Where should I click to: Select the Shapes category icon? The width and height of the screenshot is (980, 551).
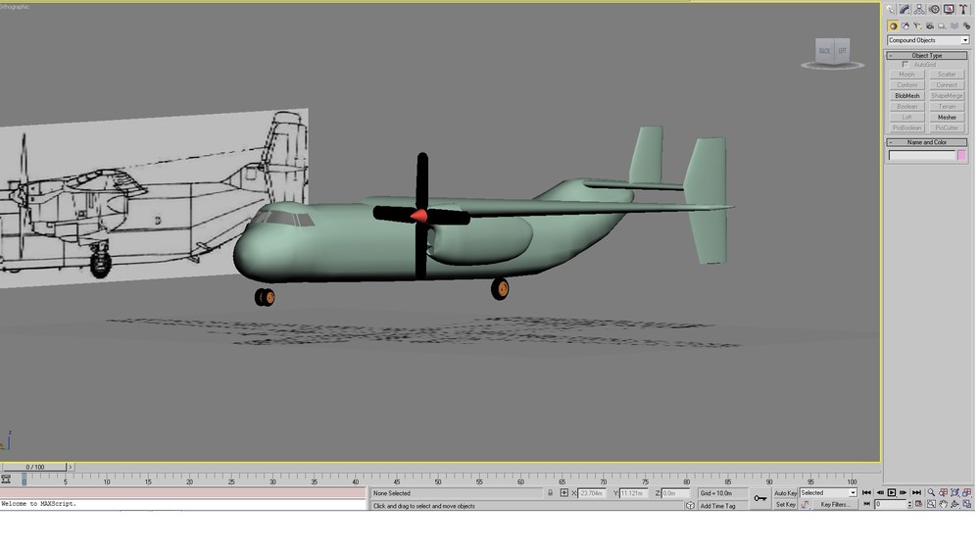[x=906, y=26]
